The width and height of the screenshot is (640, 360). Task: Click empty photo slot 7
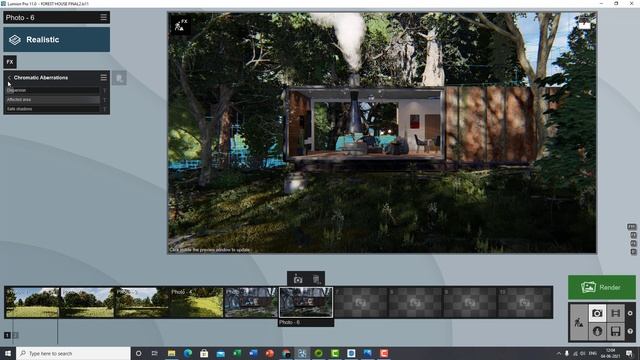[360, 302]
